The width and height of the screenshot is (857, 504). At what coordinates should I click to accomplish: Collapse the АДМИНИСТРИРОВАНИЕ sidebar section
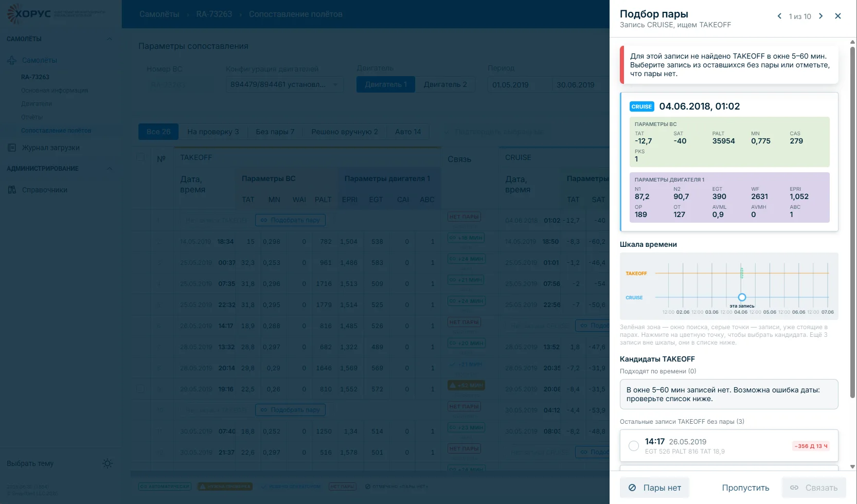[x=109, y=169]
